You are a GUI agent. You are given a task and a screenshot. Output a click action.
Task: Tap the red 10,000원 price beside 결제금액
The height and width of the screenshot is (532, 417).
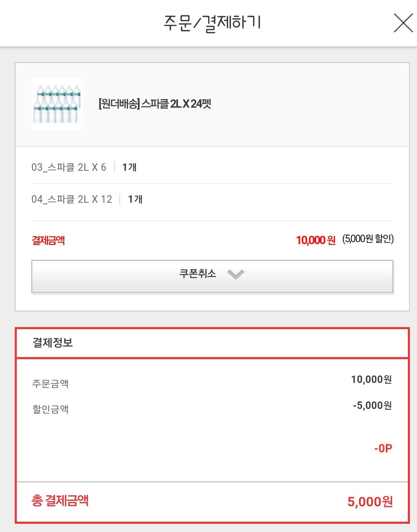[x=316, y=240]
